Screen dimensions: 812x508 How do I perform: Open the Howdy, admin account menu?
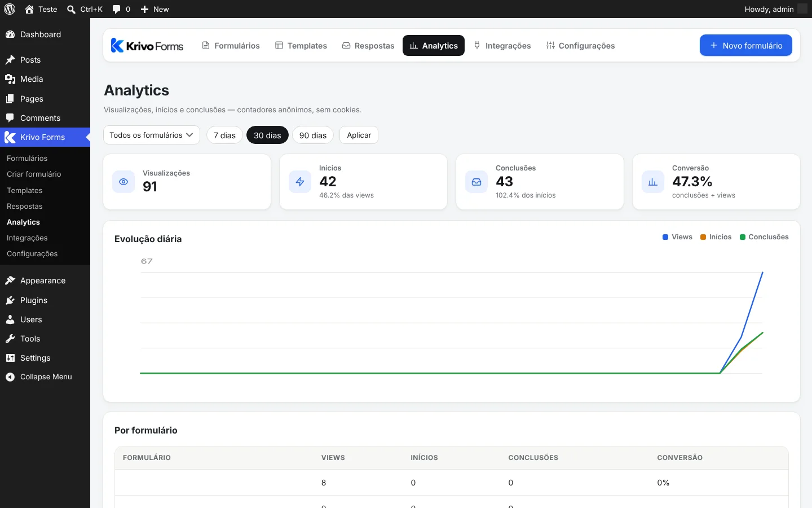pyautogui.click(x=776, y=9)
